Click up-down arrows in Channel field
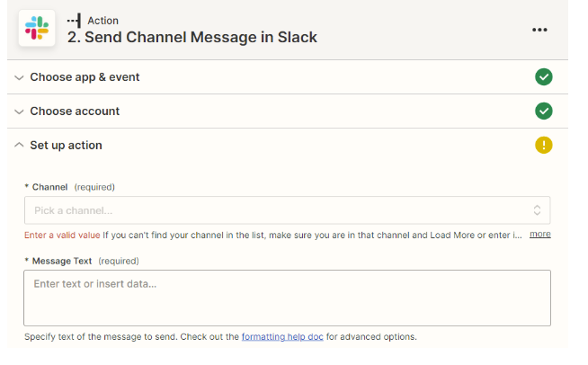Viewport: 588px width, 365px height. (x=537, y=210)
